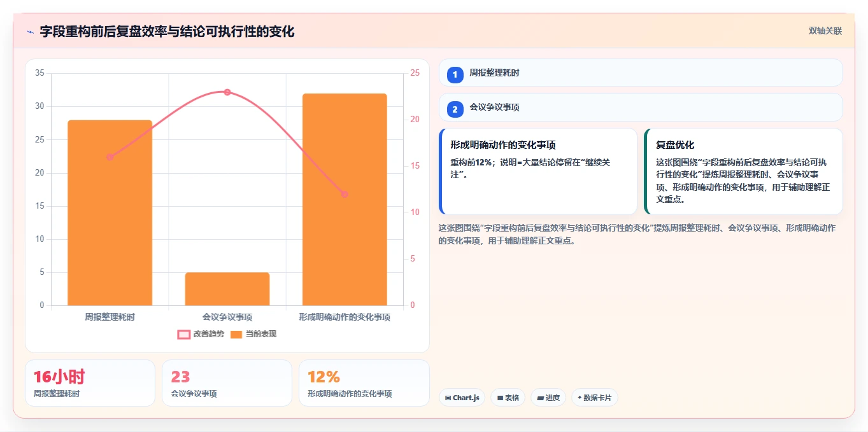Click the icon in the 表格 tag

click(x=500, y=398)
